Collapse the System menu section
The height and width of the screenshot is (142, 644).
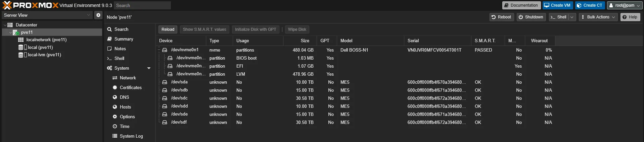(149, 68)
